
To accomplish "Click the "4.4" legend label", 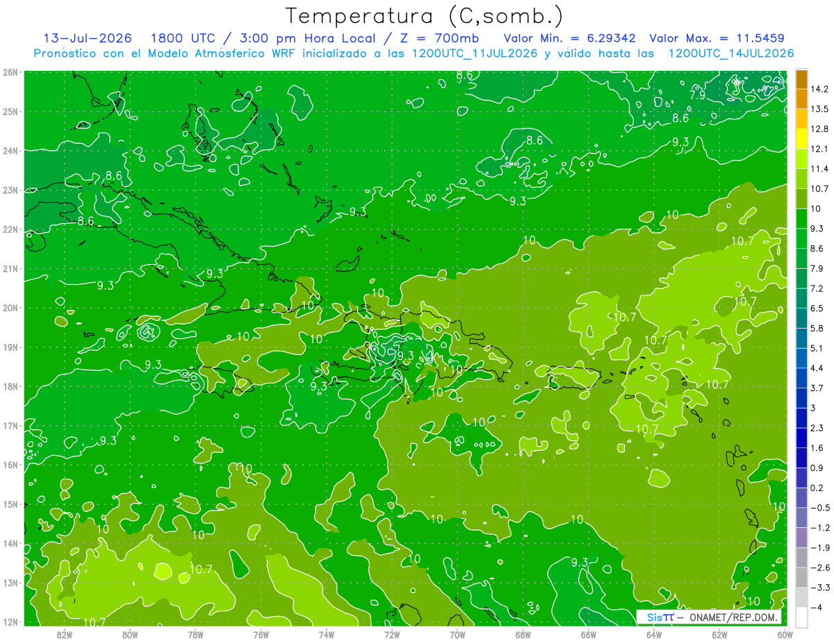I will click(817, 368).
